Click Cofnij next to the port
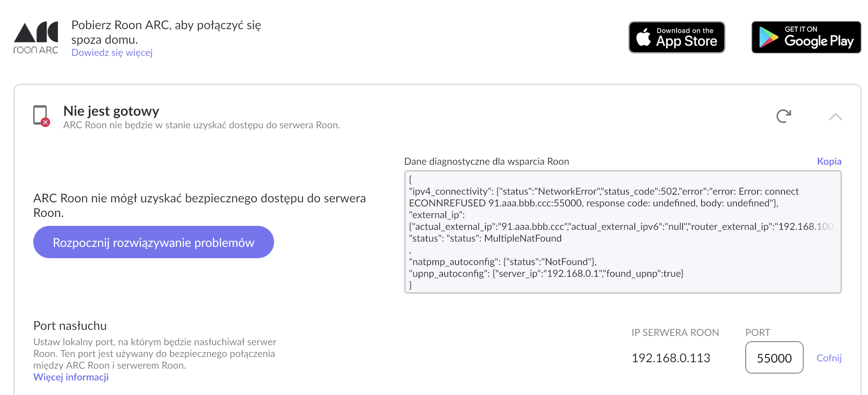868x395 pixels. coord(829,358)
